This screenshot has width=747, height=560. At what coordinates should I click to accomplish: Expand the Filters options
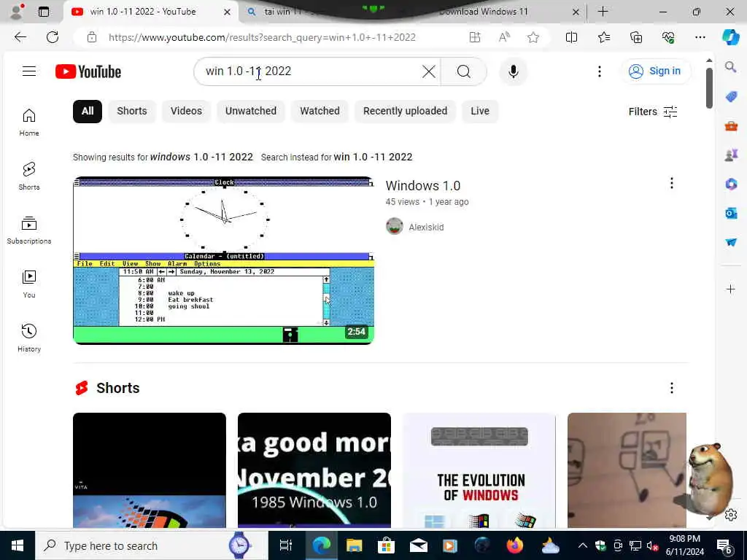coord(653,112)
